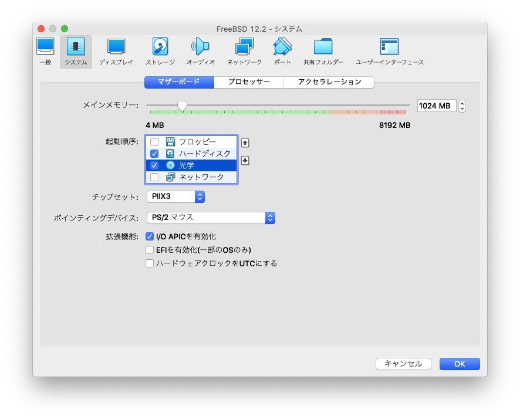Viewport: 520px width, 420px height.
Task: Select the ディスプレイ (Display) settings icon
Action: coord(116,51)
